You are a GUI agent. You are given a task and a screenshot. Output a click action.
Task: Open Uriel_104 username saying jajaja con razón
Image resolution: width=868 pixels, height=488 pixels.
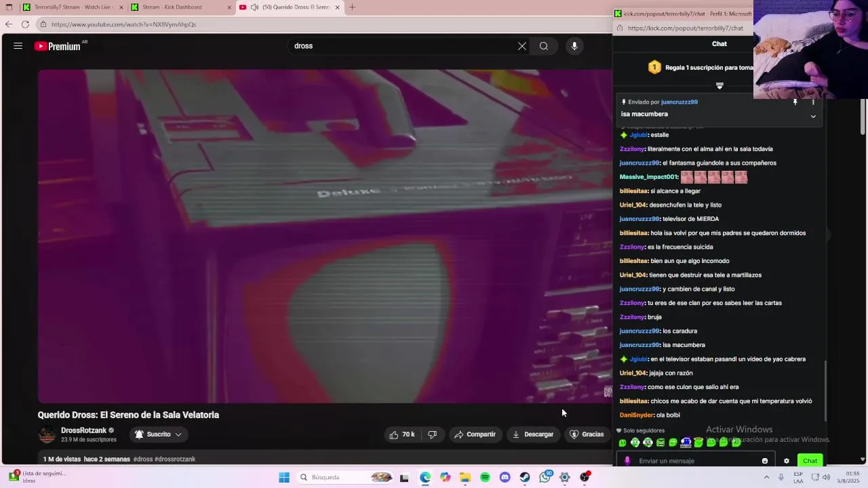[633, 373]
